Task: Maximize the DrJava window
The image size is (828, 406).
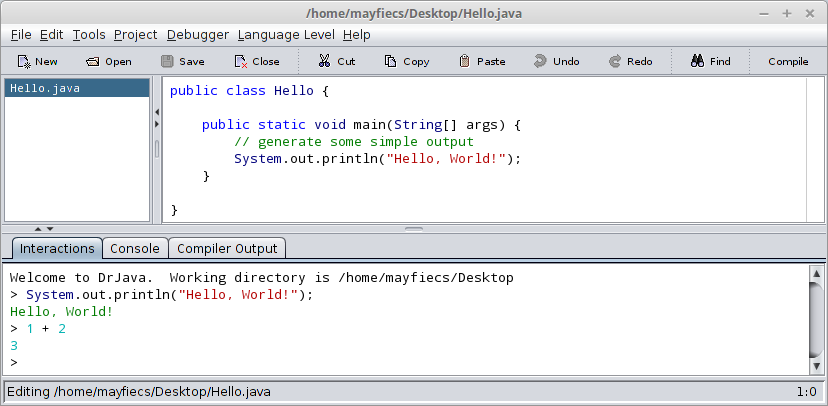Action: pyautogui.click(x=787, y=14)
